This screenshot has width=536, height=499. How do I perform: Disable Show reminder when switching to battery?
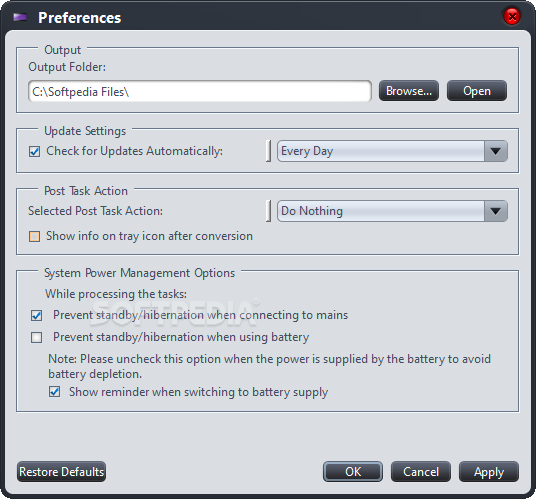point(54,392)
